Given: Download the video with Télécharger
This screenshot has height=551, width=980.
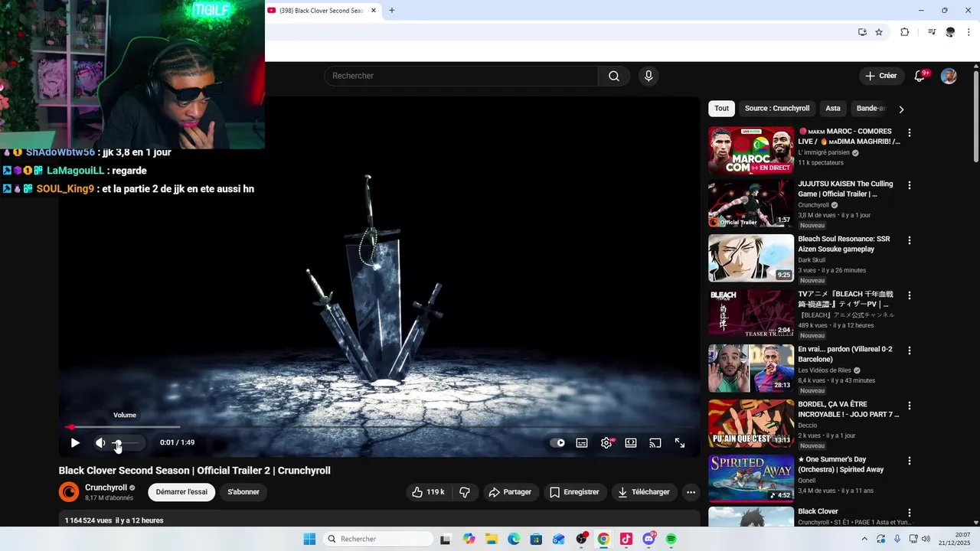Looking at the screenshot, I should [644, 492].
